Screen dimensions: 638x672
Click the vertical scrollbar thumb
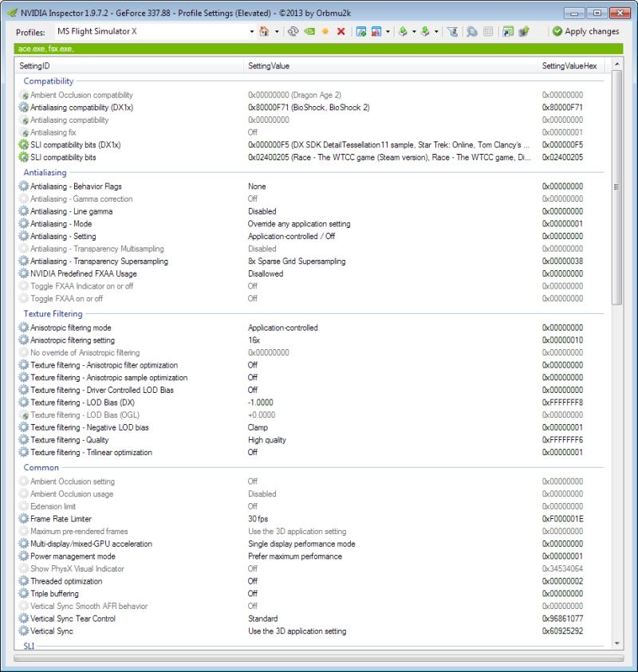[x=617, y=187]
